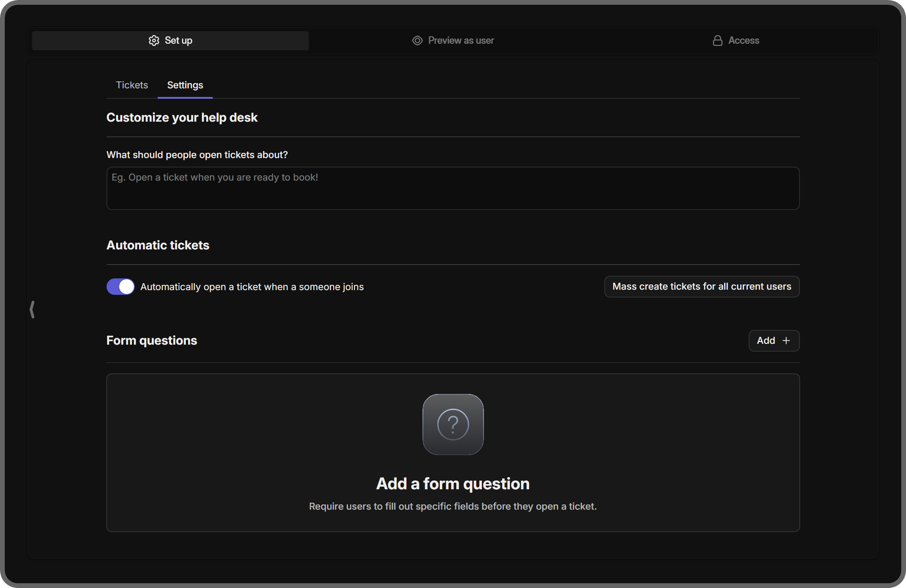Click the Customize your help desk heading
Image resolution: width=906 pixels, height=588 pixels.
point(182,117)
